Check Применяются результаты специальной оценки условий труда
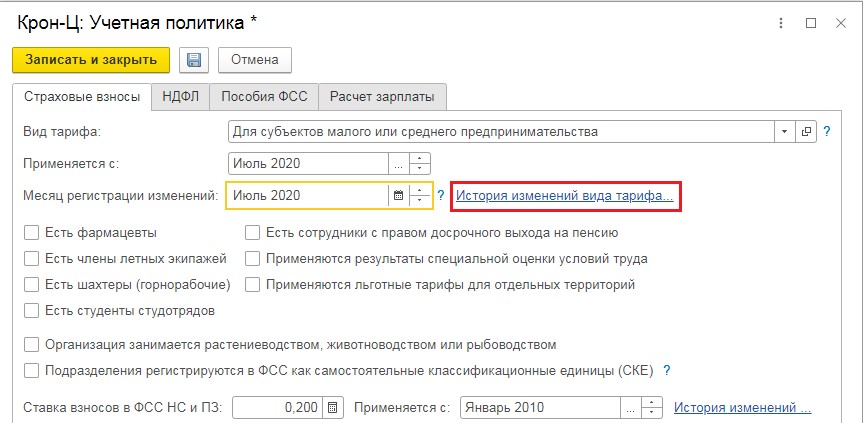Image resolution: width=863 pixels, height=423 pixels. [x=252, y=258]
